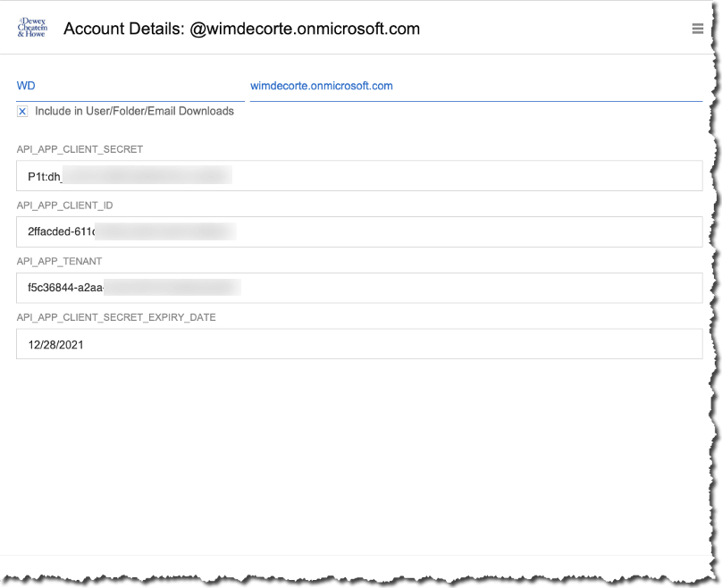This screenshot has width=722, height=588.
Task: Click the API_APP_CLIENT_ID input field
Action: (359, 232)
